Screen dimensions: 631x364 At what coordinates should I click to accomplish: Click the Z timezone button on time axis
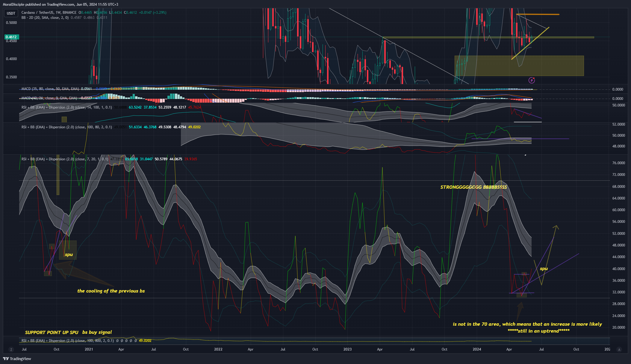click(11, 349)
